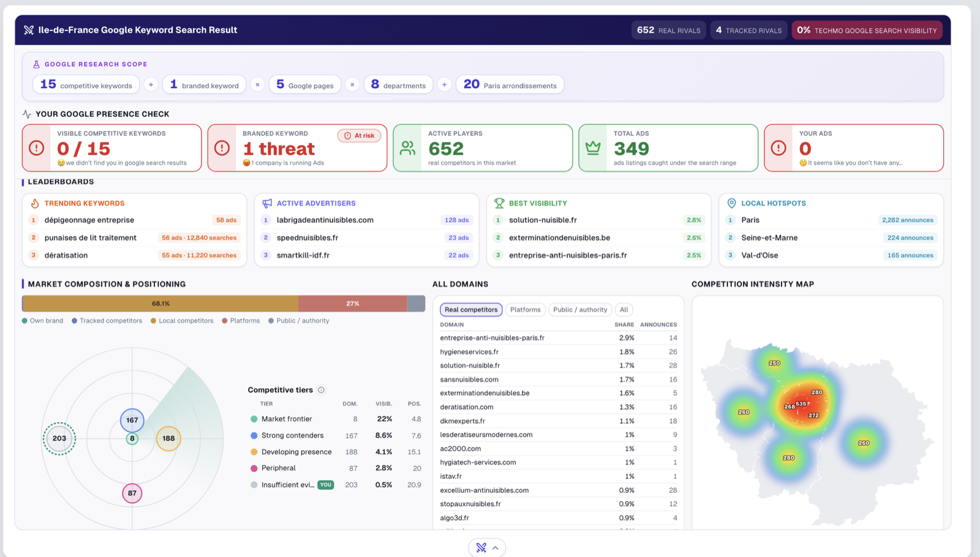Image resolution: width=980 pixels, height=557 pixels.
Task: Click the dépigeonnage entreprise trending keyword
Action: (89, 220)
